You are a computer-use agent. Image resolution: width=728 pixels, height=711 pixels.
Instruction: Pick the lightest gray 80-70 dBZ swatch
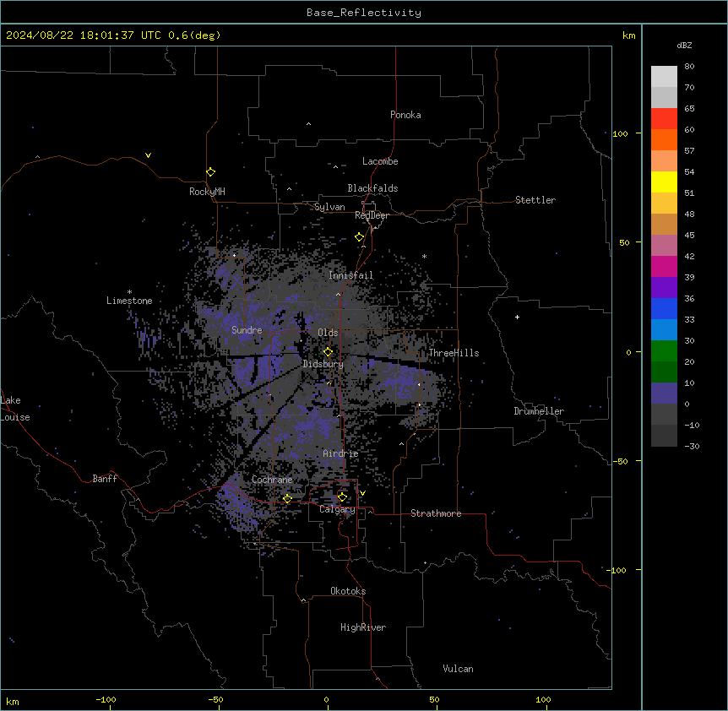664,77
